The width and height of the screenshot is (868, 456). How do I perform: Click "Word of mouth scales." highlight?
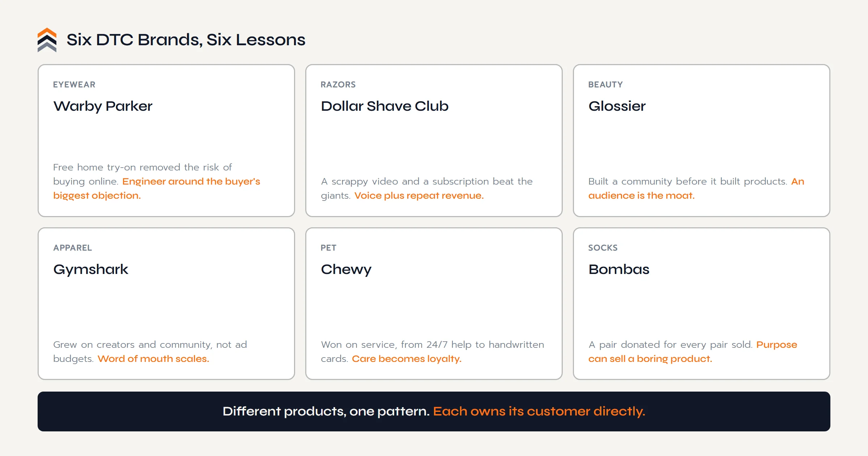coord(153,359)
